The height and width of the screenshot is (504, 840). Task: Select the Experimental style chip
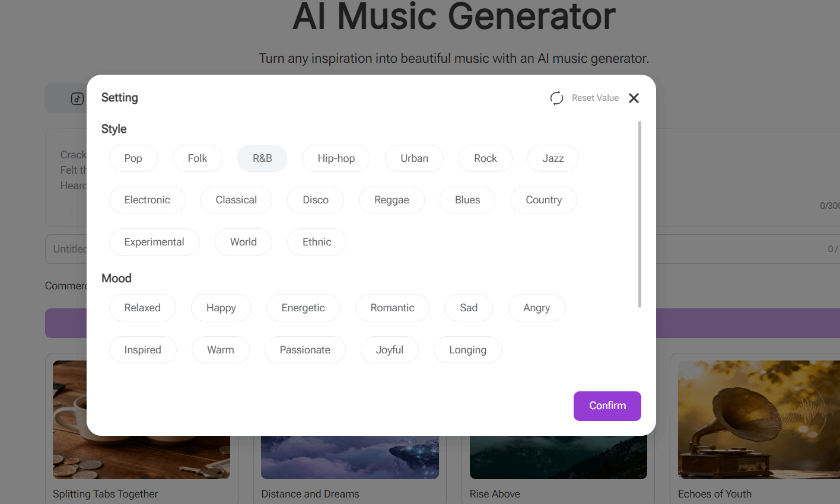click(154, 242)
